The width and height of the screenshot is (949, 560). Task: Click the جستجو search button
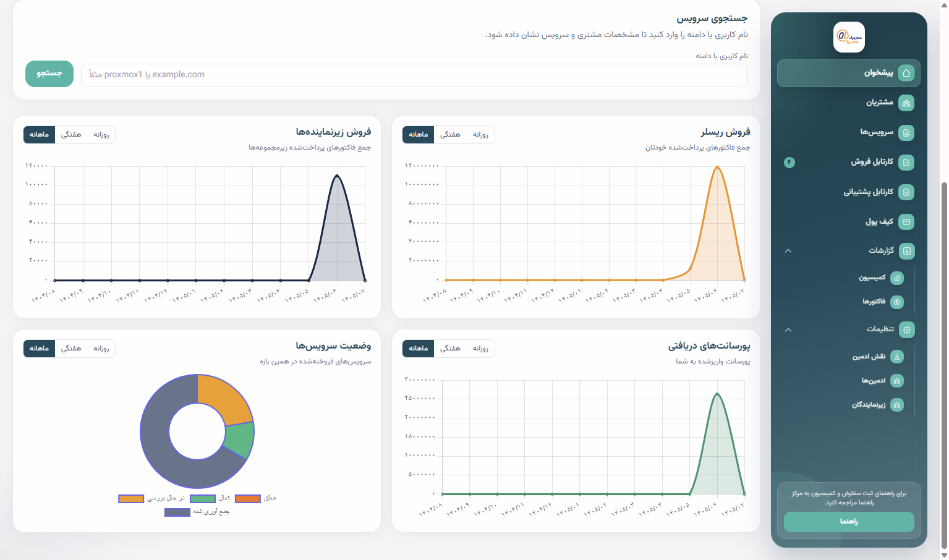coord(49,74)
